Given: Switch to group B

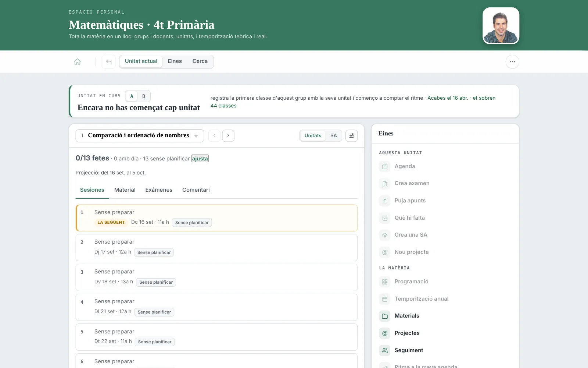Looking at the screenshot, I should [144, 96].
